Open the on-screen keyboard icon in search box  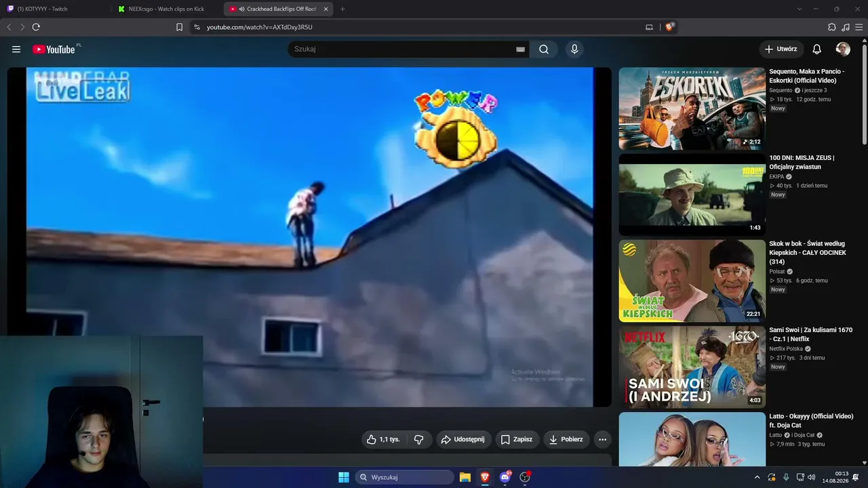pyautogui.click(x=521, y=49)
